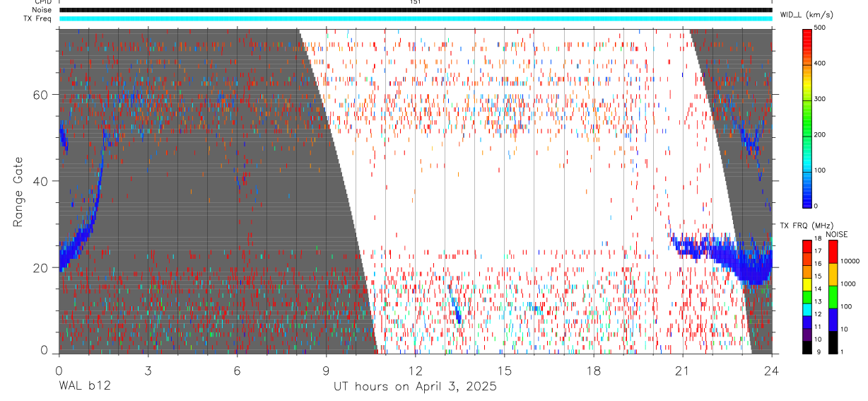The image size is (868, 401).
Task: Click the 1000 label on the NOISE legend
Action: pos(847,284)
